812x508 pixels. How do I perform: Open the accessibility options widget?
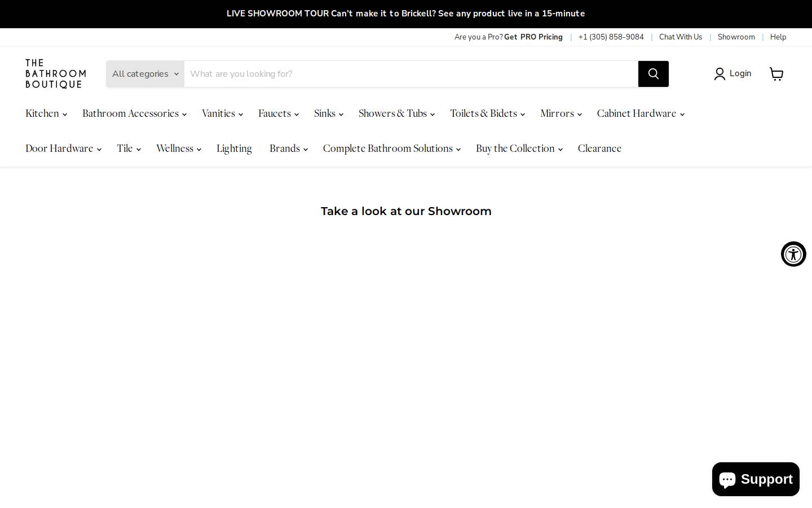(793, 254)
